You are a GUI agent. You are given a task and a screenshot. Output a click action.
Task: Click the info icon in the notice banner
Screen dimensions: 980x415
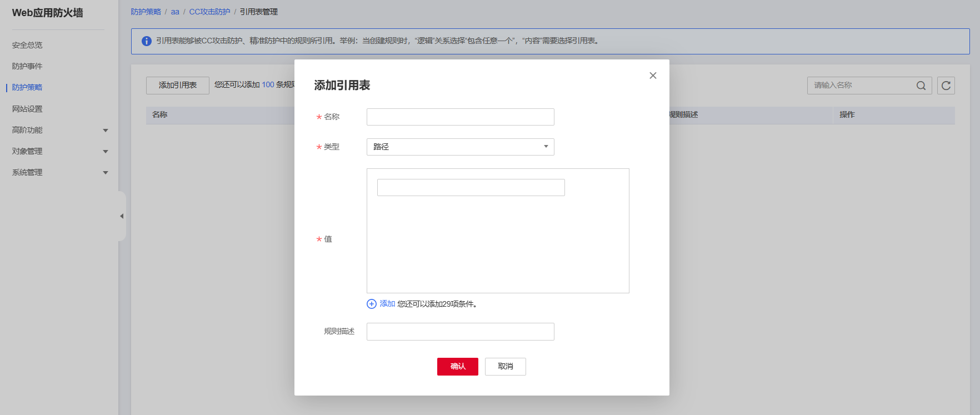tap(147, 41)
